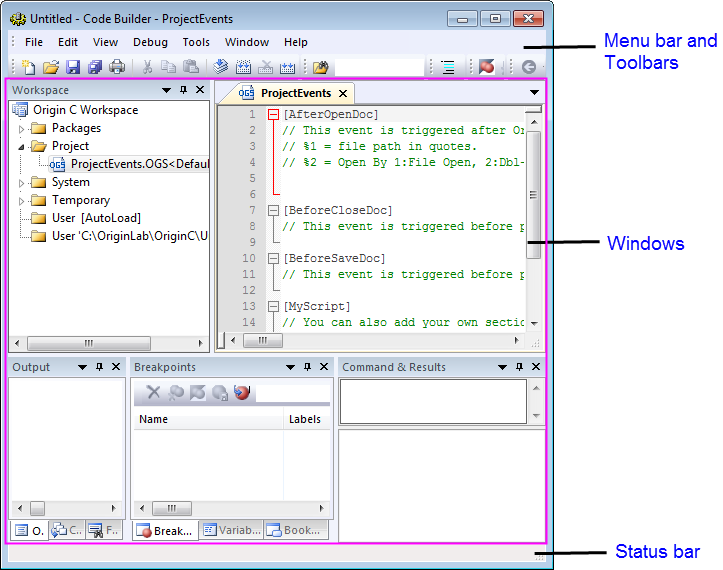Image resolution: width=723 pixels, height=570 pixels.
Task: Open the File menu
Action: click(x=34, y=42)
